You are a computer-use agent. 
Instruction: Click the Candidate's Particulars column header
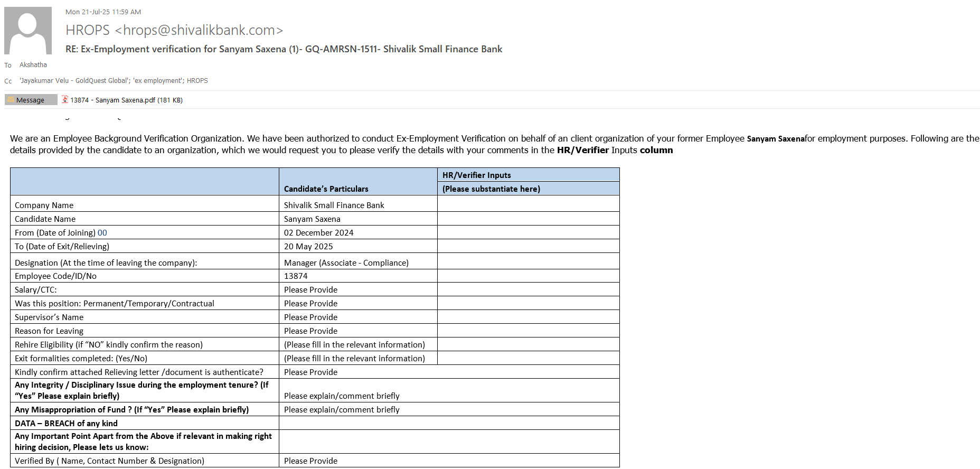pyautogui.click(x=326, y=189)
